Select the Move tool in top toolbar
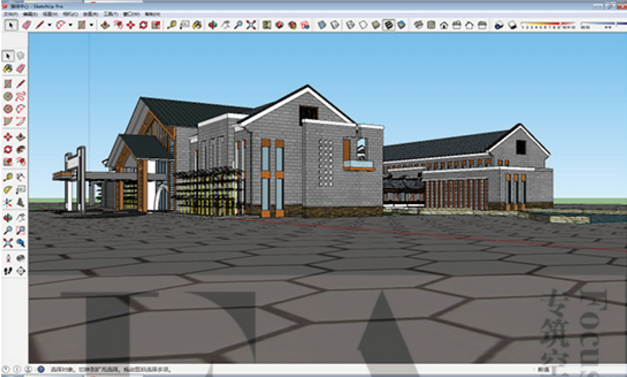 131,25
